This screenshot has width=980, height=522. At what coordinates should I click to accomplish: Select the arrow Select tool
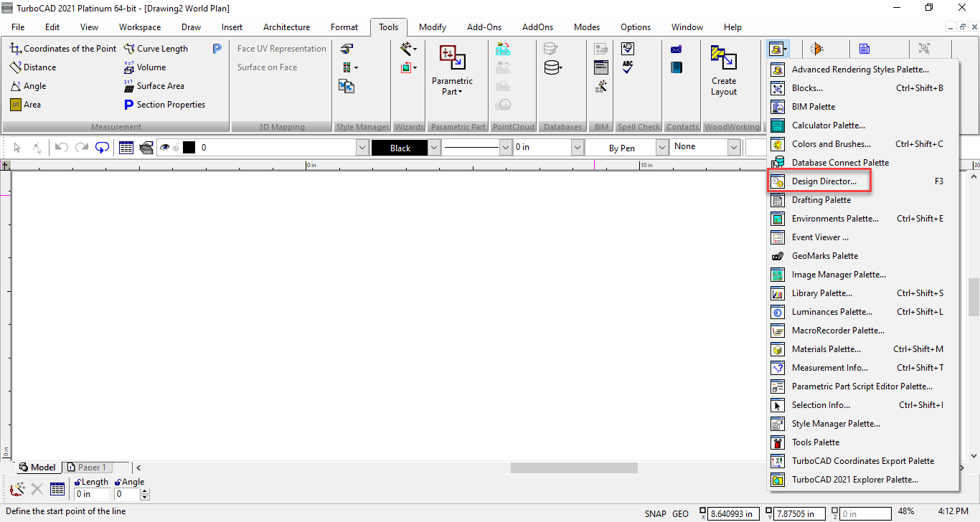[17, 147]
